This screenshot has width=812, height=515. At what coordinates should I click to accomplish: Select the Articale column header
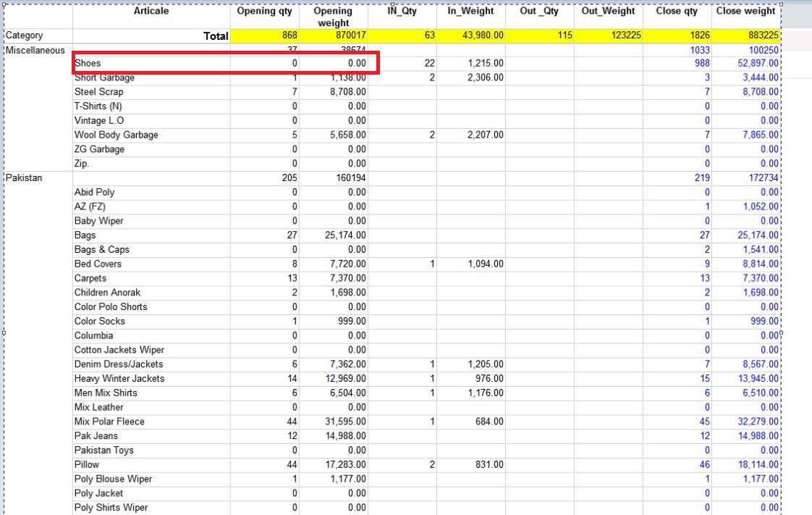point(151,11)
